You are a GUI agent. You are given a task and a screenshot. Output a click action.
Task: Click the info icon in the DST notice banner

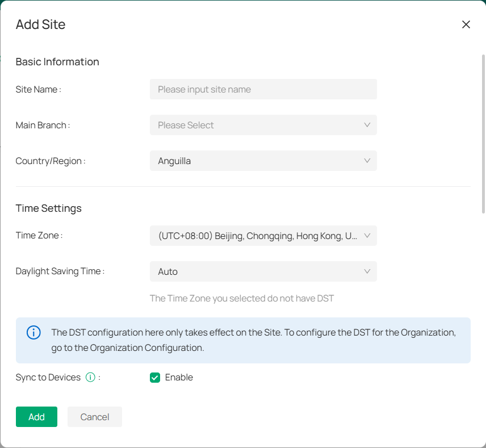pyautogui.click(x=33, y=333)
